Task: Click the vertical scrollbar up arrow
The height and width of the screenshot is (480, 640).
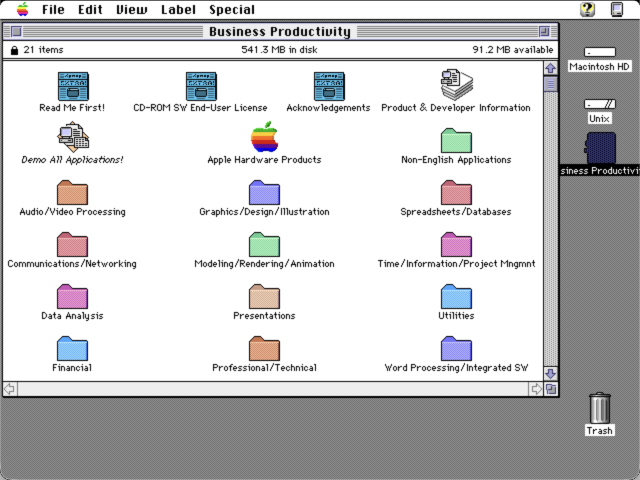Action: (x=551, y=68)
